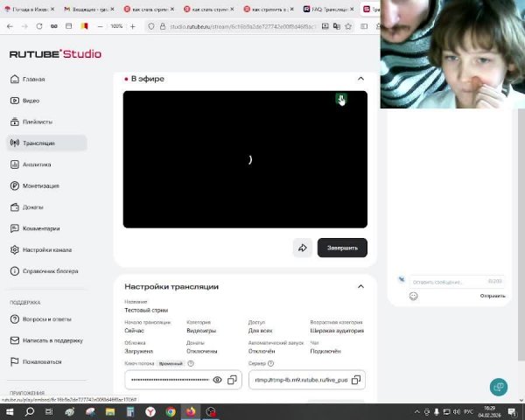This screenshot has height=420, width=525.
Task: Switch to the Погода tab
Action: pos(28,10)
